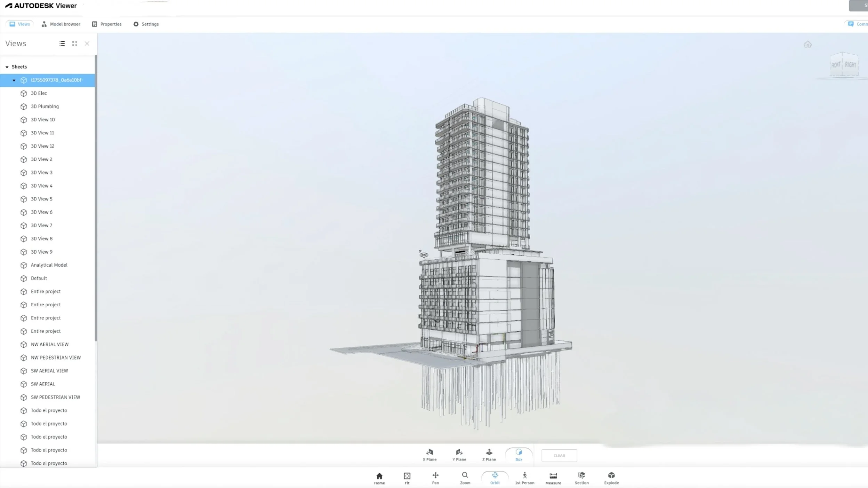The image size is (868, 488).
Task: Switch to the Properties tab
Action: coord(106,24)
